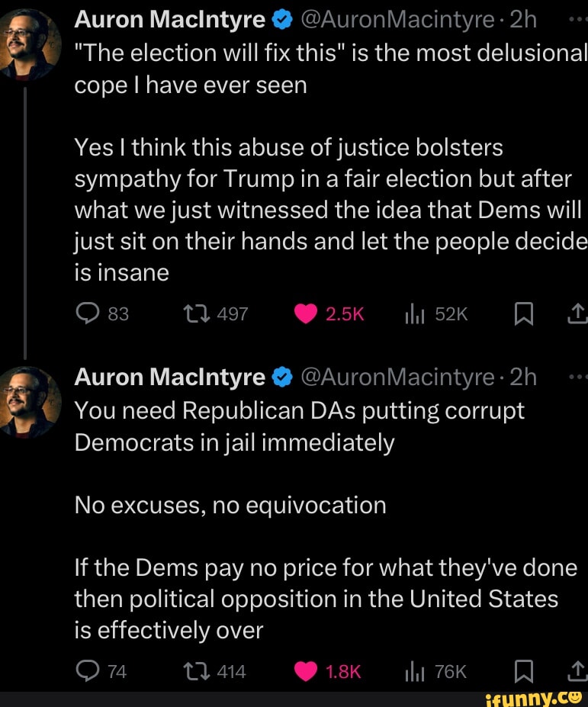The height and width of the screenshot is (707, 588).
Task: Retweet the second tweet with 414 reposts
Action: [x=194, y=671]
